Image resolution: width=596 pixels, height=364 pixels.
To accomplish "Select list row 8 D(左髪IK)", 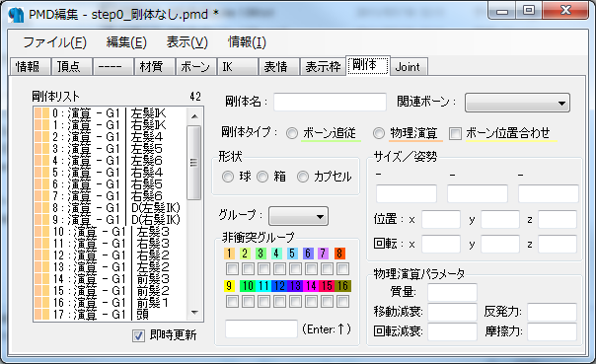I will click(x=110, y=208).
